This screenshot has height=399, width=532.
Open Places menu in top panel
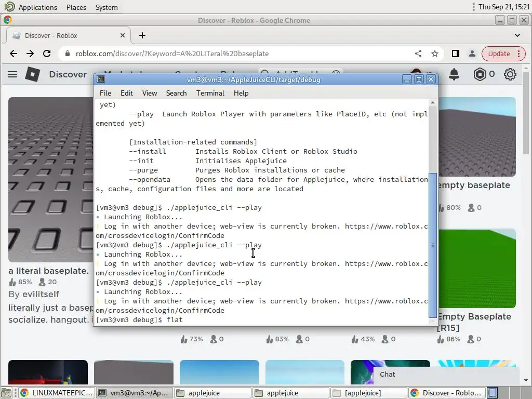[x=76, y=7]
